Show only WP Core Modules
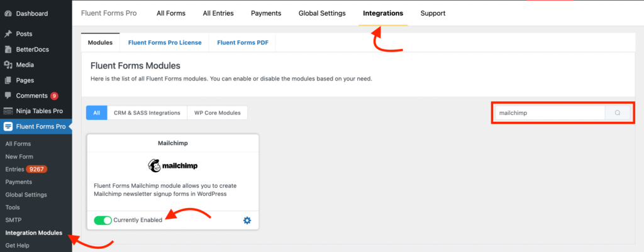The width and height of the screenshot is (644, 252). (x=217, y=113)
